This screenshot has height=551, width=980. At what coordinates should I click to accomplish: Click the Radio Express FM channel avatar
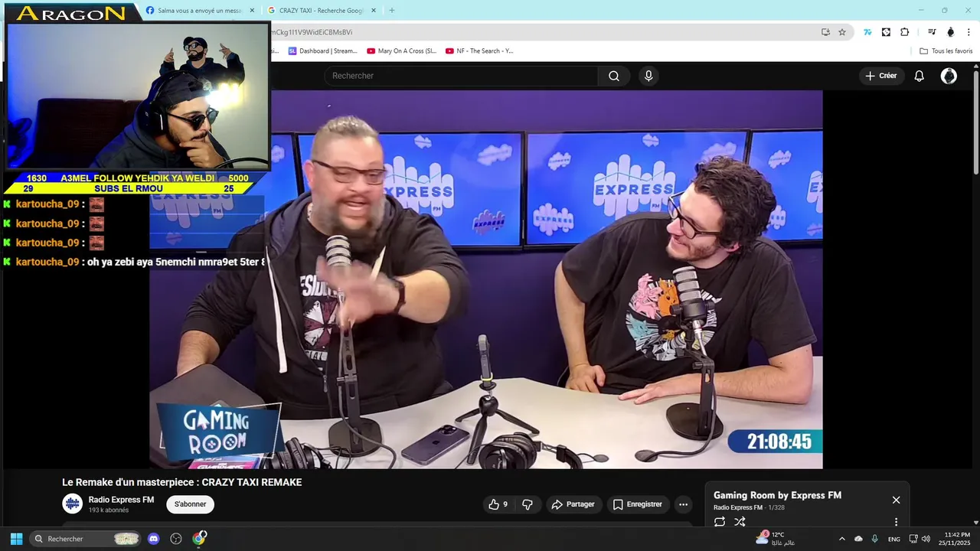click(72, 504)
